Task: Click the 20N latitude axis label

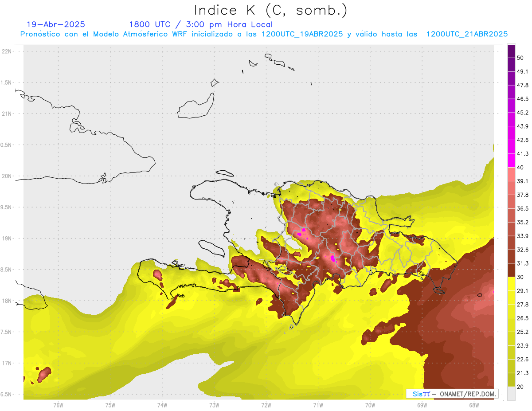Action: coord(7,176)
